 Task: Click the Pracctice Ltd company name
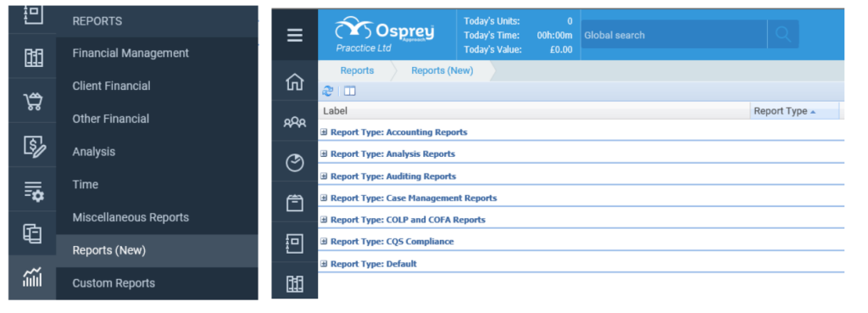pyautogui.click(x=364, y=48)
